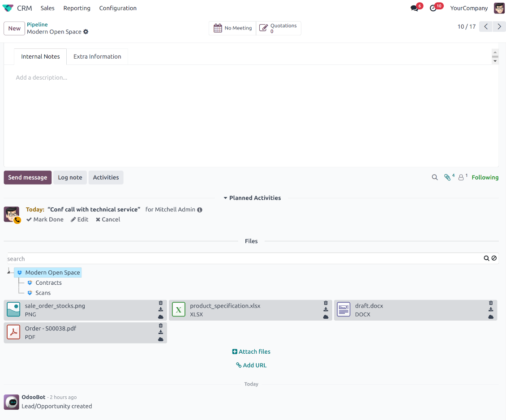Clear the file search filter icon
Screen dimensions: 506x420
[x=494, y=258]
